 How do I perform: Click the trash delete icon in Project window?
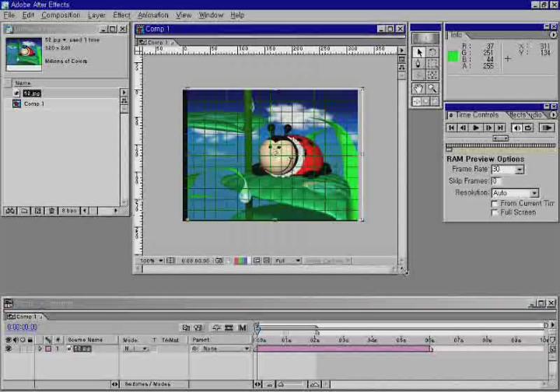51,211
